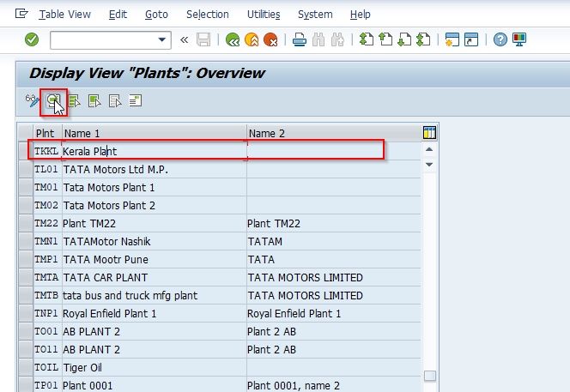Go to Next Page icon

point(404,39)
